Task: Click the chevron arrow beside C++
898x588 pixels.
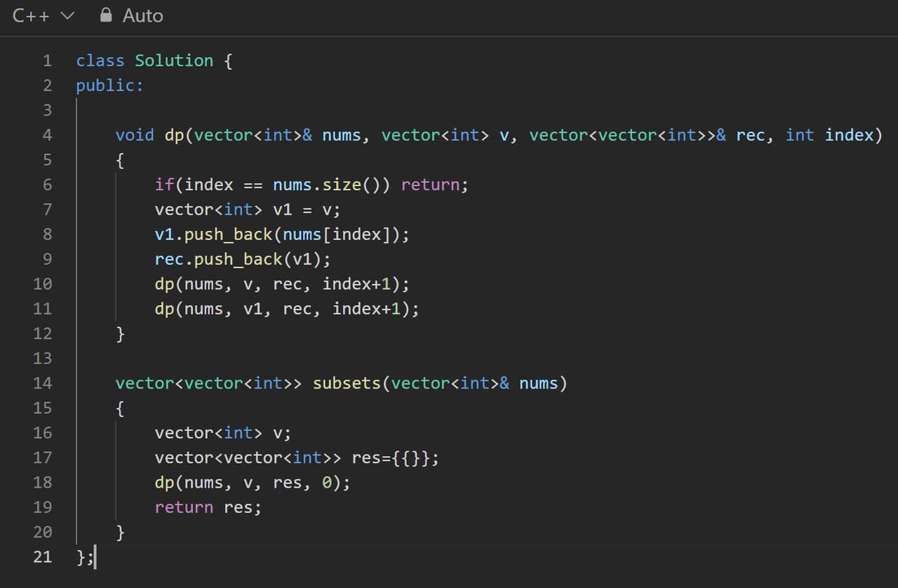Action: [67, 15]
